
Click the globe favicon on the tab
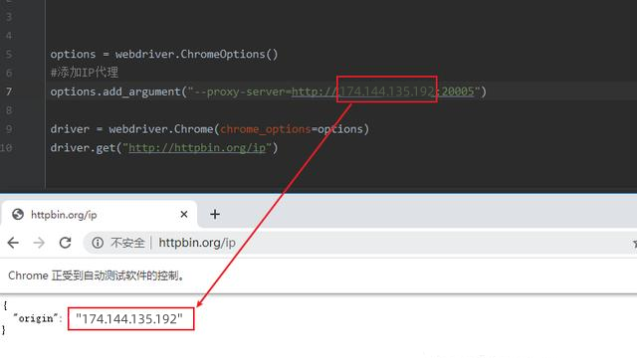coord(18,214)
